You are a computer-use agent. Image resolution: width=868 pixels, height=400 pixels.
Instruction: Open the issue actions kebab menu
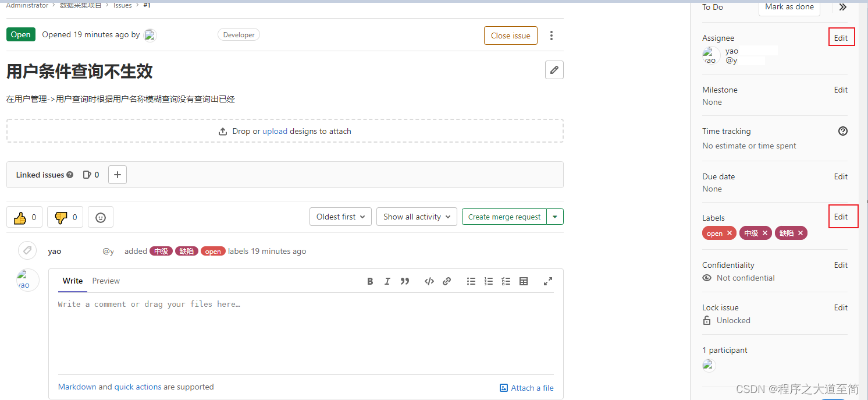click(552, 36)
